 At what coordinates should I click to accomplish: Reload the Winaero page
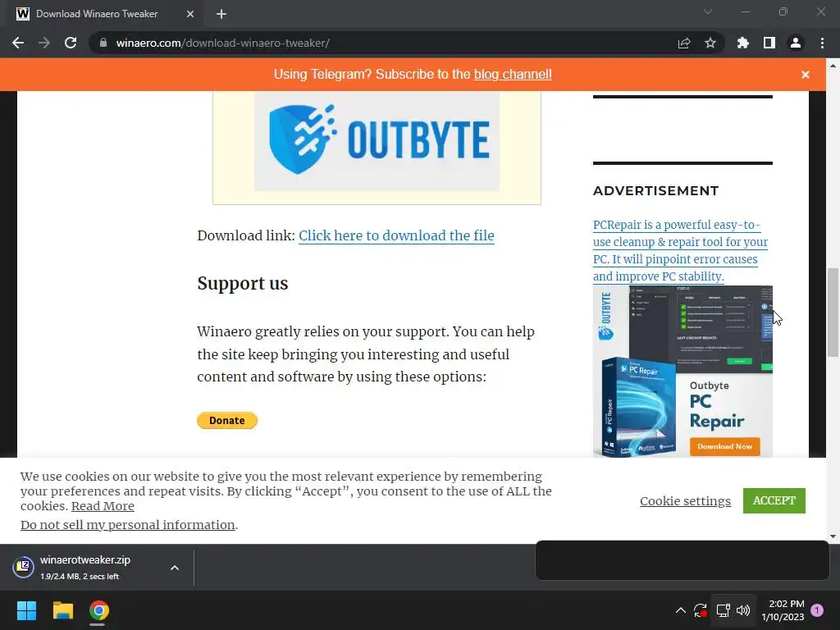pyautogui.click(x=71, y=43)
